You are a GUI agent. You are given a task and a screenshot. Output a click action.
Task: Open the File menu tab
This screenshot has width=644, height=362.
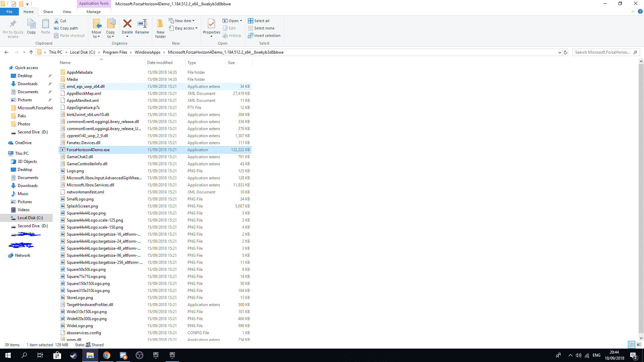point(9,12)
